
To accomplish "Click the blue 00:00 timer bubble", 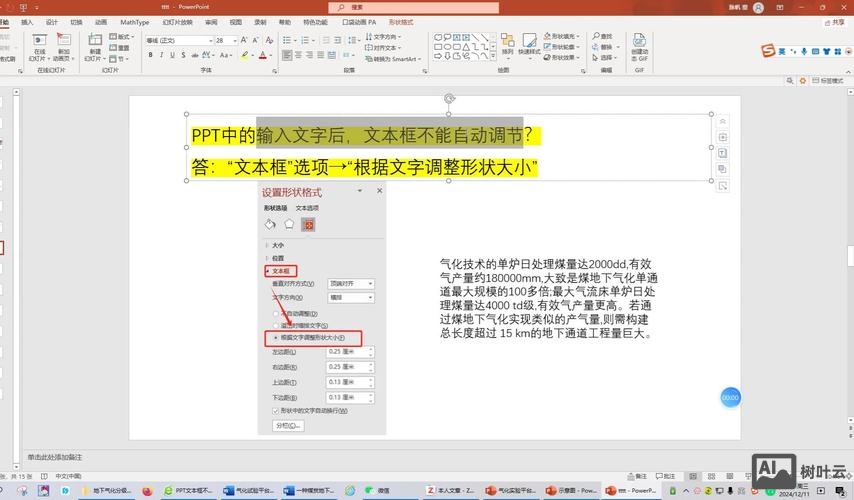I will coord(730,397).
